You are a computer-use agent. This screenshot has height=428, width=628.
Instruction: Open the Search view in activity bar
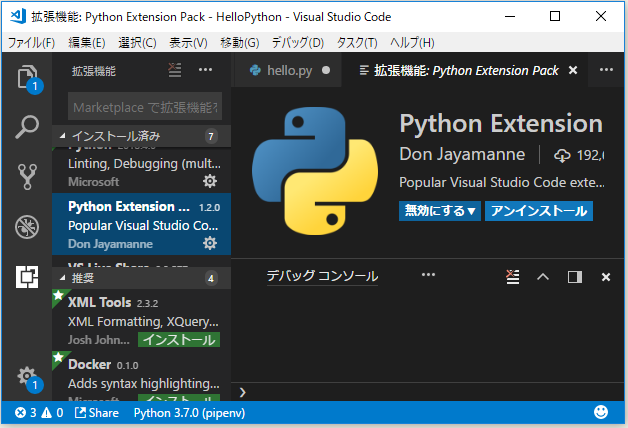coord(27,127)
